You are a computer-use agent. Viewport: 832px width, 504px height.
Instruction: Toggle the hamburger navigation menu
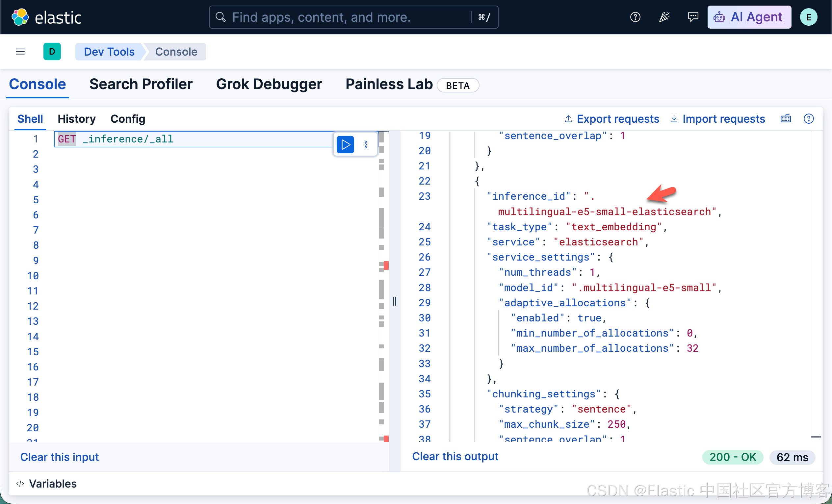pyautogui.click(x=20, y=52)
